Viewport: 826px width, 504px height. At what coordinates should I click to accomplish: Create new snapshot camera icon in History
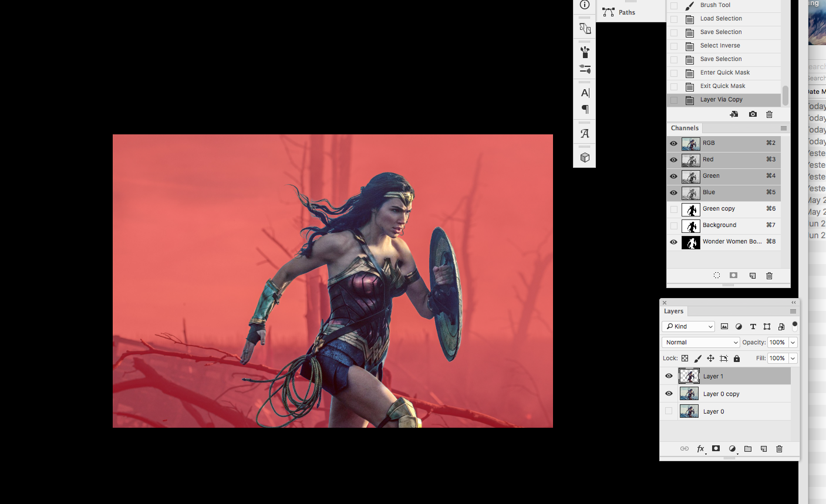tap(753, 114)
